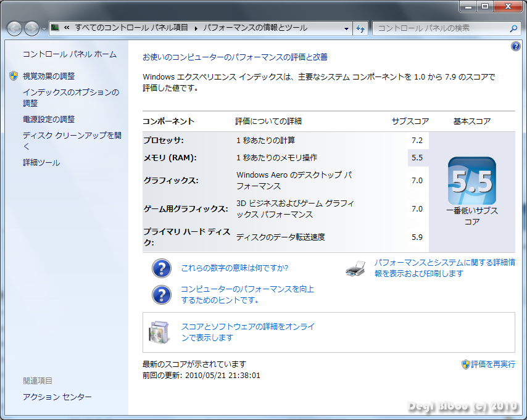527x420 pixels.
Task: Click the プロセッサ: component label
Action: 164,141
